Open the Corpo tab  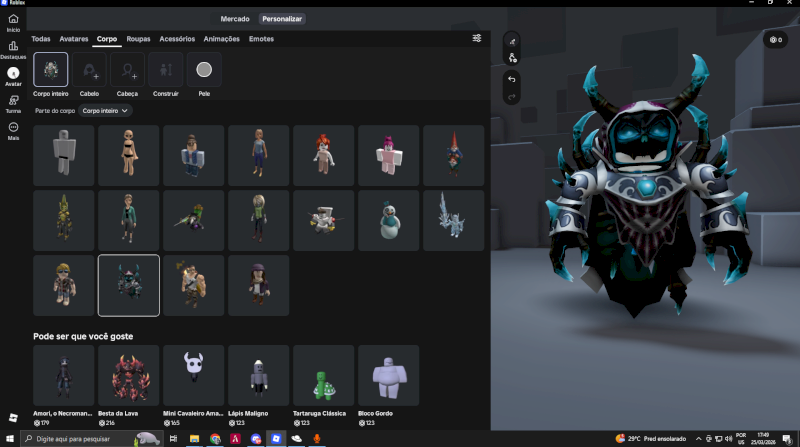tap(107, 39)
